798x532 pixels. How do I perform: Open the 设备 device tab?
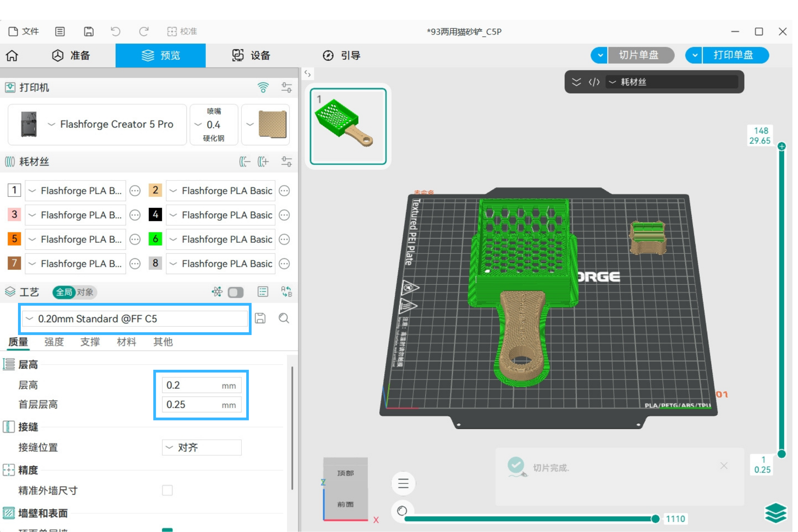point(251,56)
